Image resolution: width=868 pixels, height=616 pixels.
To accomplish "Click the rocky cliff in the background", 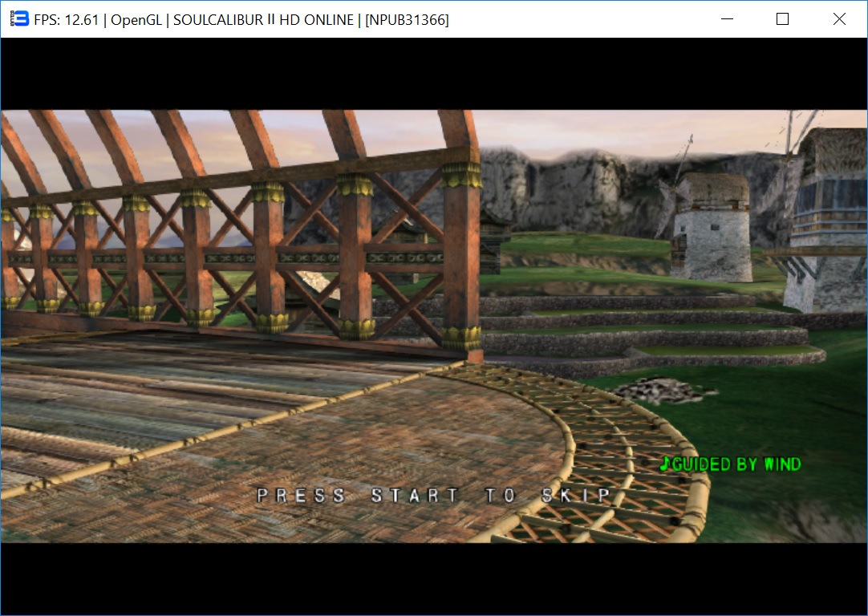I will click(x=562, y=184).
